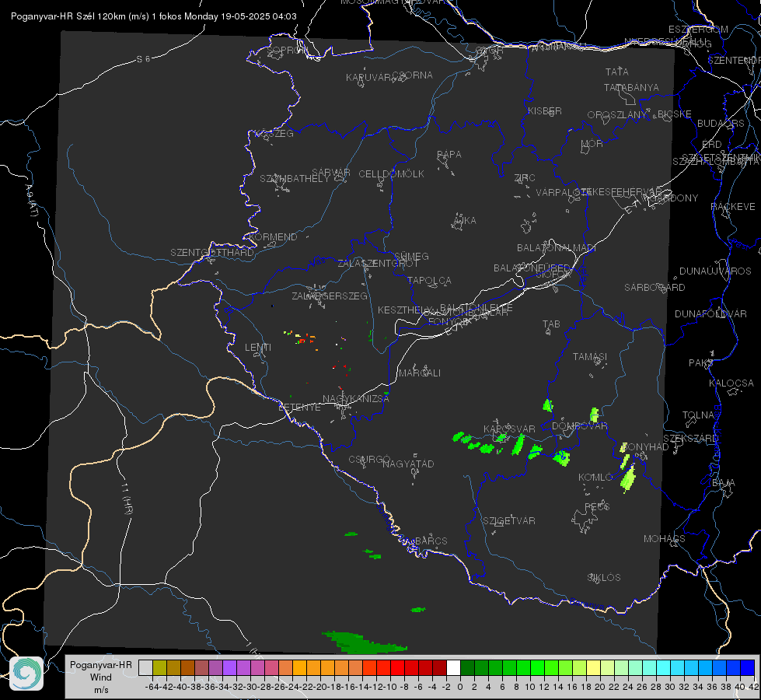
Task: Click the CELLDÖMÖLK city label
Action: pos(391,174)
